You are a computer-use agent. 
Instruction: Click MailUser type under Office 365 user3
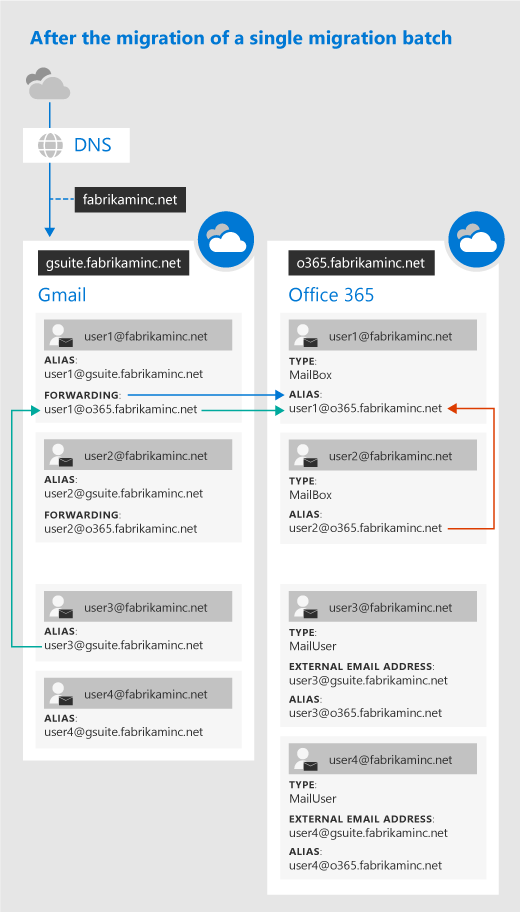[313, 646]
